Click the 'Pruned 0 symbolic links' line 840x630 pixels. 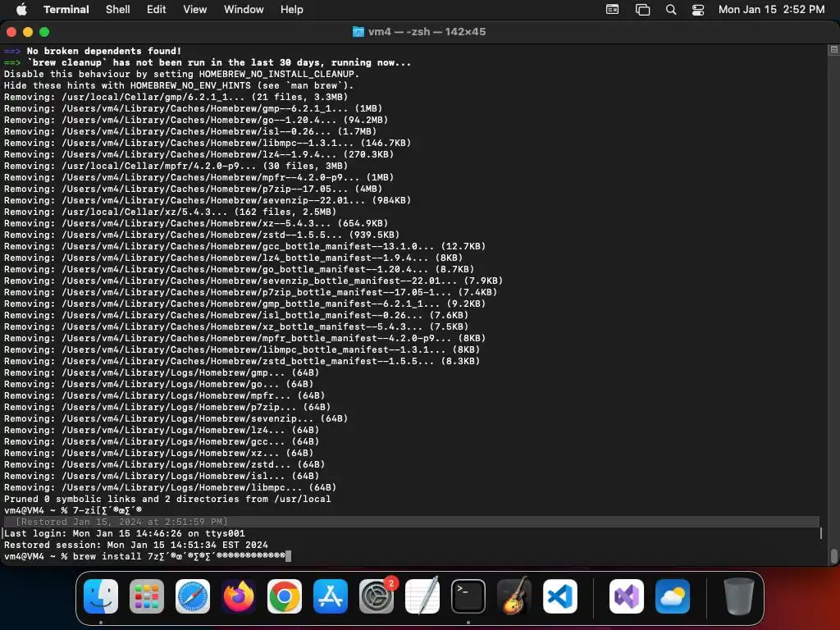tap(167, 500)
